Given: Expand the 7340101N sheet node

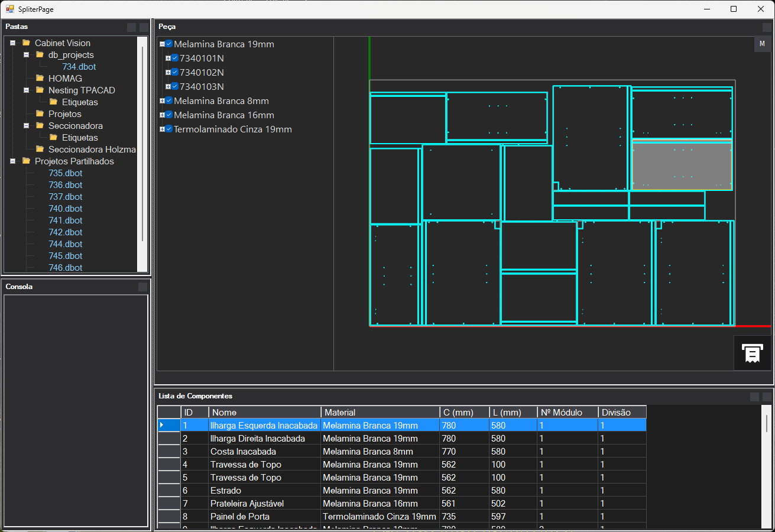Looking at the screenshot, I should [168, 59].
